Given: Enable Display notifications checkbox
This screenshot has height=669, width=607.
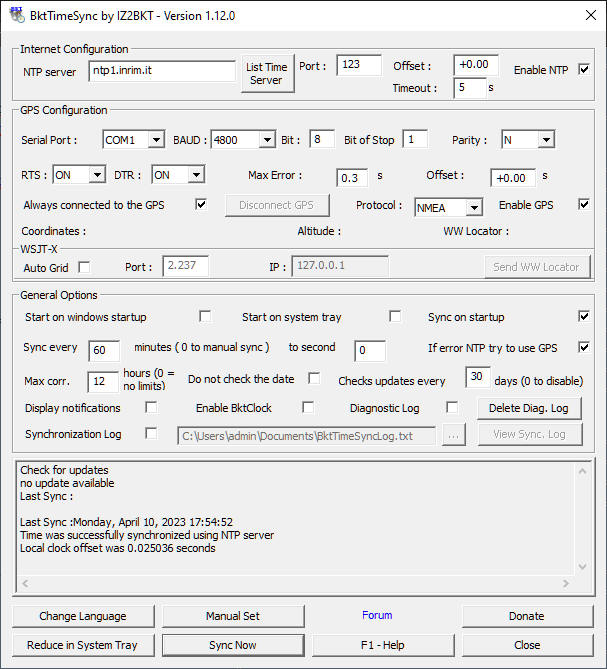Looking at the screenshot, I should click(x=151, y=407).
